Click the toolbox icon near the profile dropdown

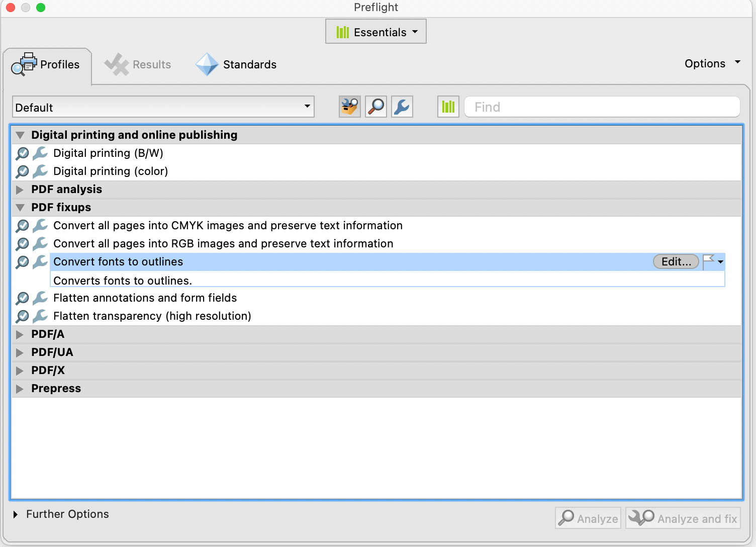coord(349,107)
